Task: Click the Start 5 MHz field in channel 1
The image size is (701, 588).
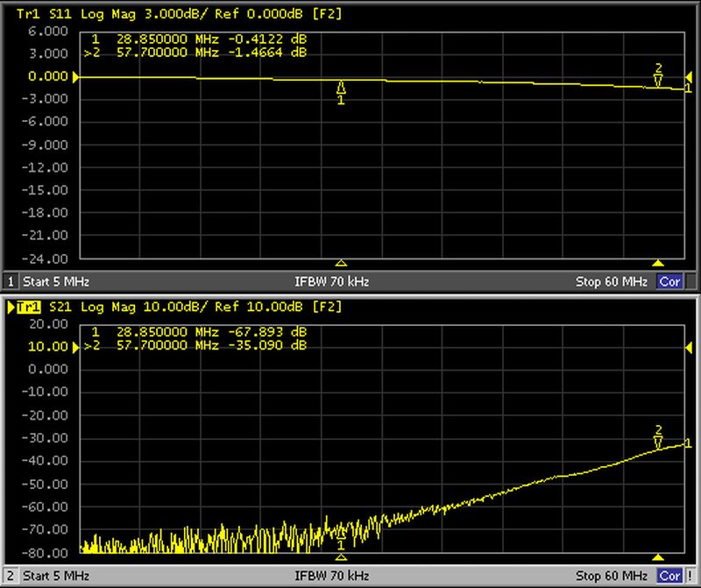Action: pos(57,281)
